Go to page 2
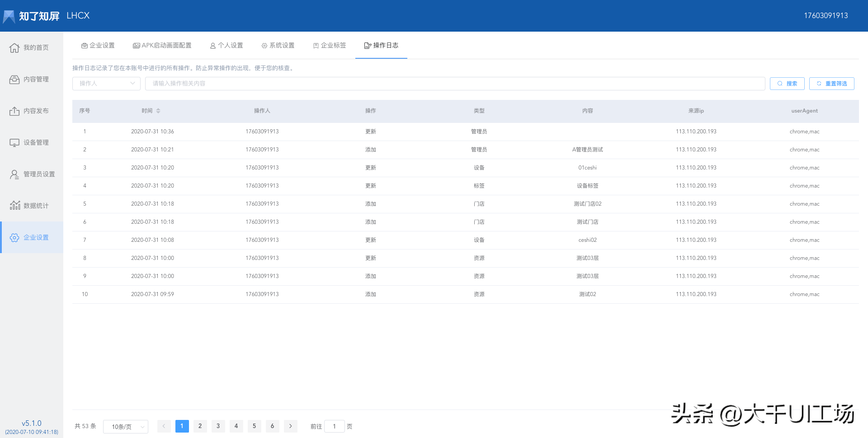Screen dimensions: 868x438 click(200, 426)
